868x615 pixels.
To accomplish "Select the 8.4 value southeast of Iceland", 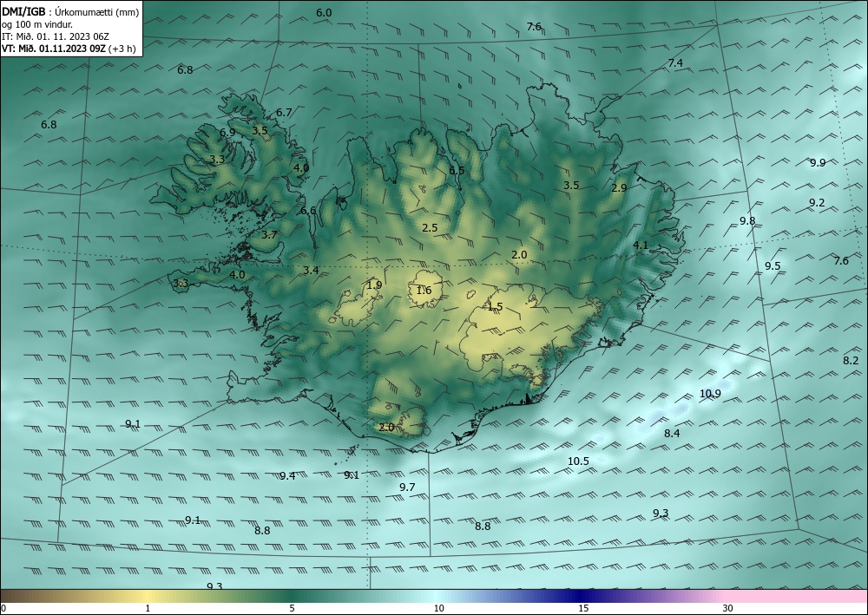I will click(672, 434).
